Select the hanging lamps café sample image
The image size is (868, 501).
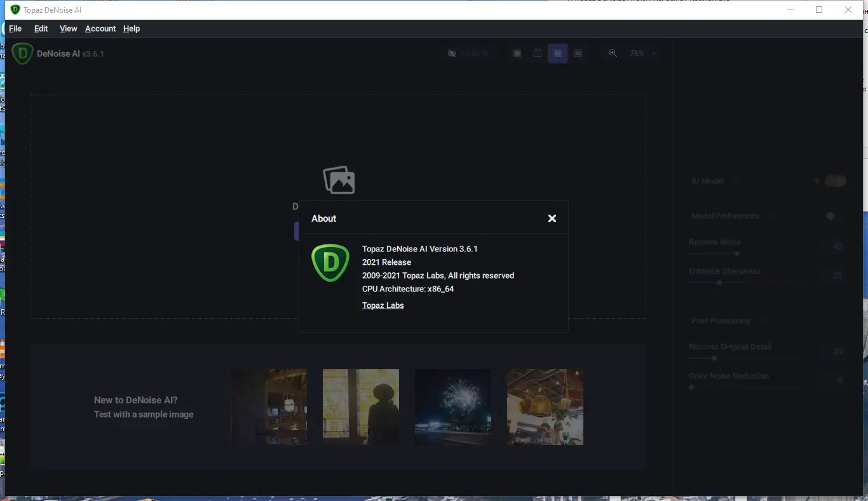(x=545, y=407)
